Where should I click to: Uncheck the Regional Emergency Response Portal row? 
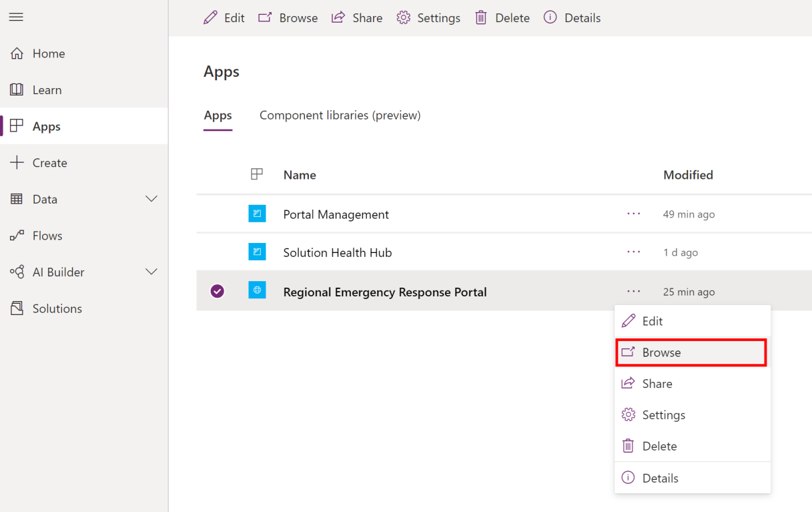pos(217,291)
